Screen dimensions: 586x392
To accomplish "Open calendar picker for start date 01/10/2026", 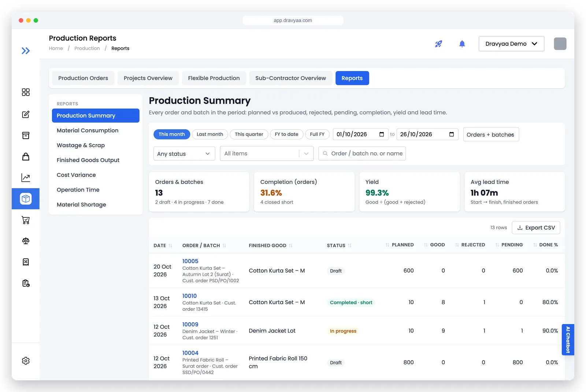I will pyautogui.click(x=382, y=134).
